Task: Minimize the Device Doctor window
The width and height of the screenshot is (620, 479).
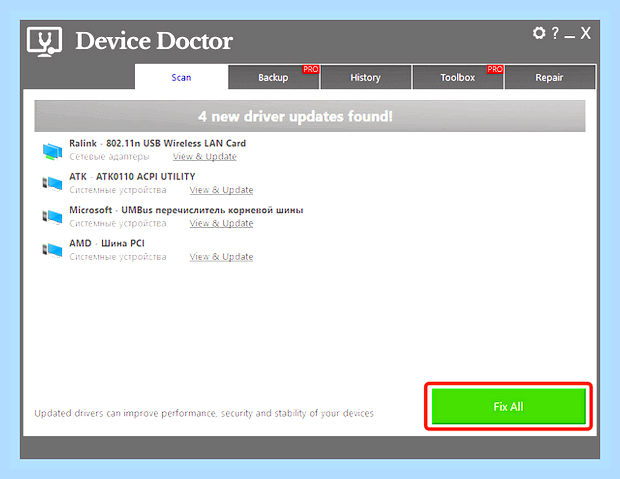Action: tap(569, 37)
